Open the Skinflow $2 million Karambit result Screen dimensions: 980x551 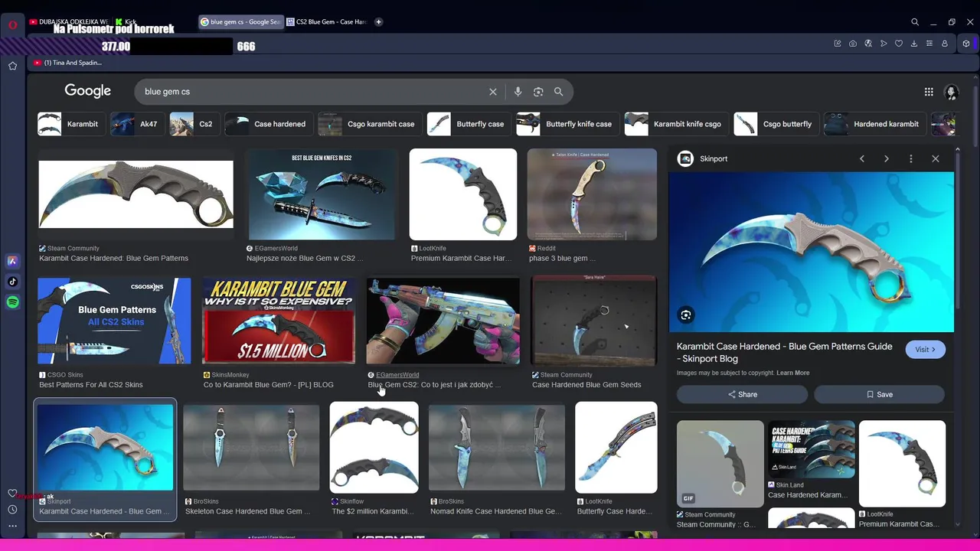(374, 448)
